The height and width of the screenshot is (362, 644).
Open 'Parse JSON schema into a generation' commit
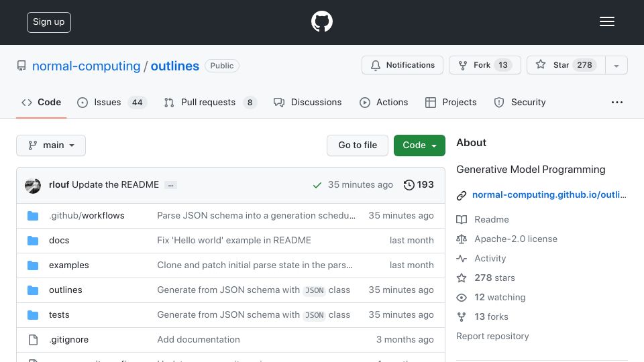pyautogui.click(x=256, y=215)
